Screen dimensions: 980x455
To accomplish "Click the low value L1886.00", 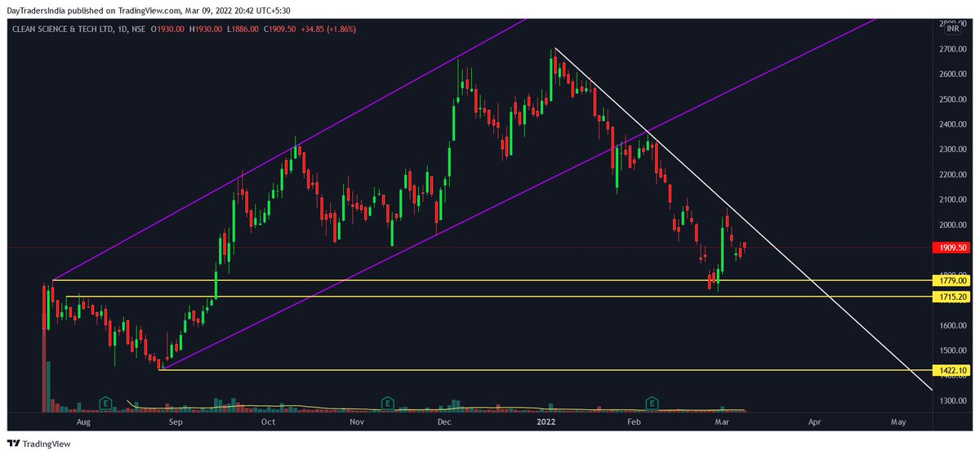I will (244, 29).
